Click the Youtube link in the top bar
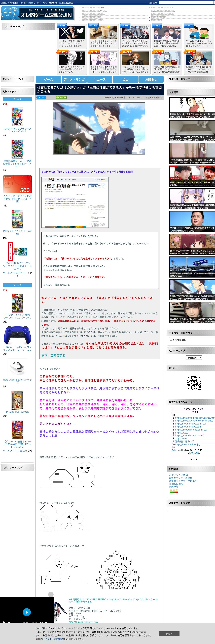The height and width of the screenshot is (644, 215). pyautogui.click(x=53, y=3)
